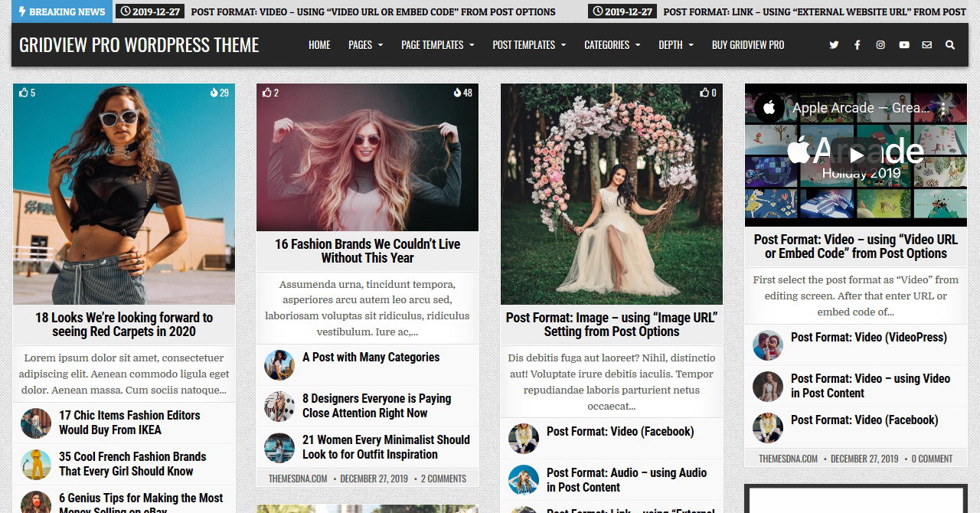
Task: Open 'Post Format: Image' post title
Action: click(612, 325)
